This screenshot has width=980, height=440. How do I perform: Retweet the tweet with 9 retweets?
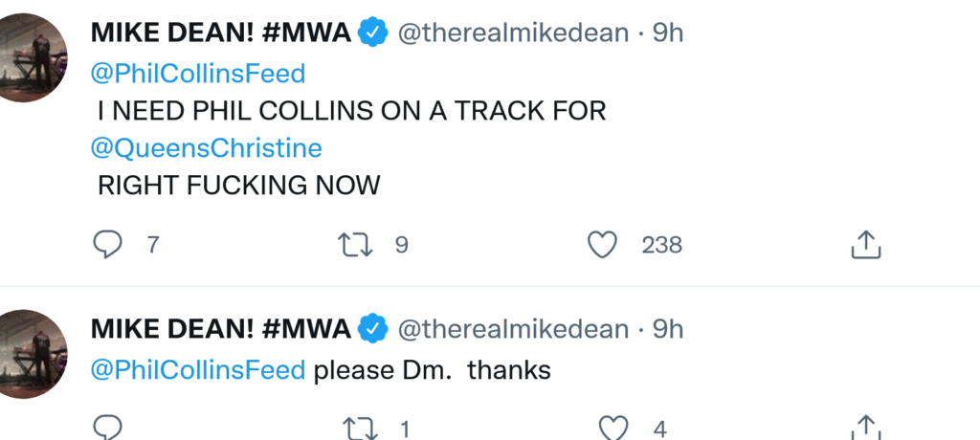pyautogui.click(x=355, y=246)
